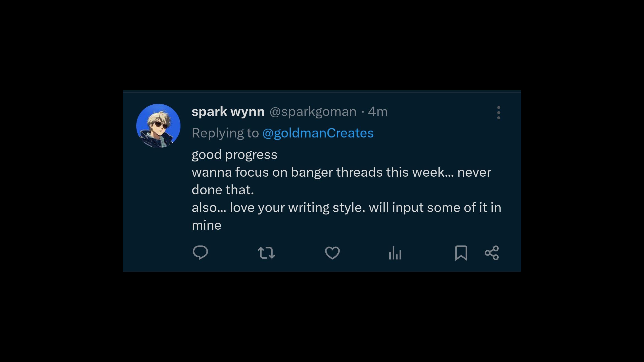Click the "good progress" text line
Image resolution: width=644 pixels, height=362 pixels.
coord(234,154)
